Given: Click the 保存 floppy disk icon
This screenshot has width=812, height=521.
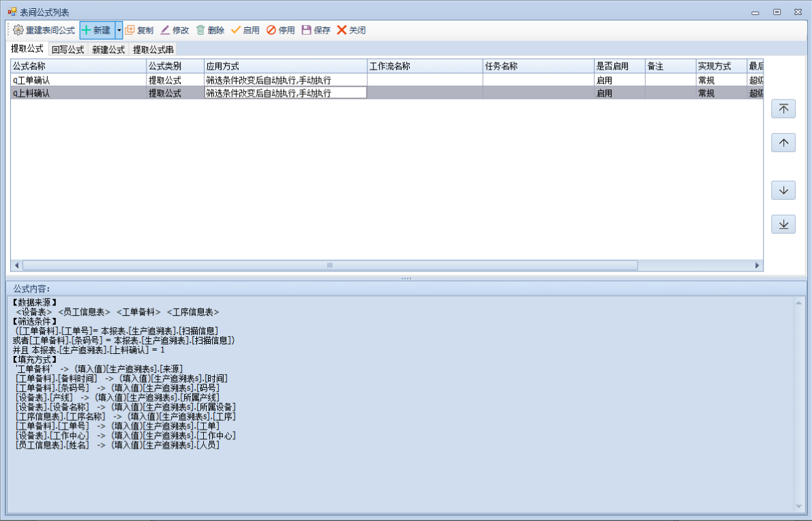Looking at the screenshot, I should click(307, 30).
